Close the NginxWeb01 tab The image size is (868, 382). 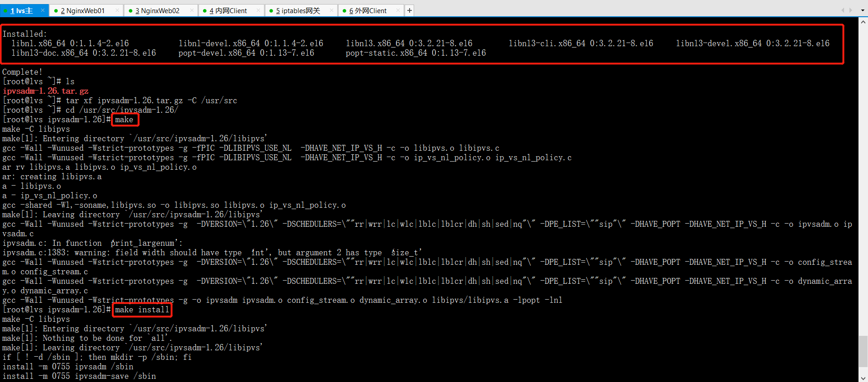point(117,10)
